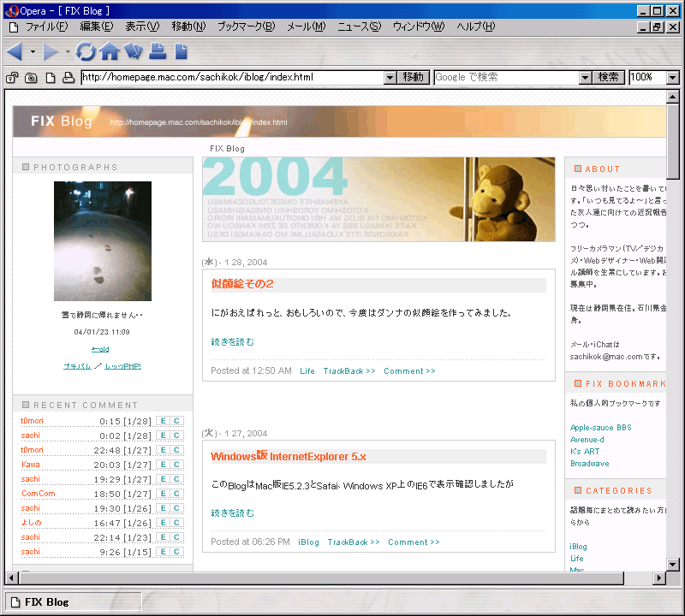Open the 似顔絵その2 post title link
Viewport: 685px width, 616px height.
pos(242,284)
